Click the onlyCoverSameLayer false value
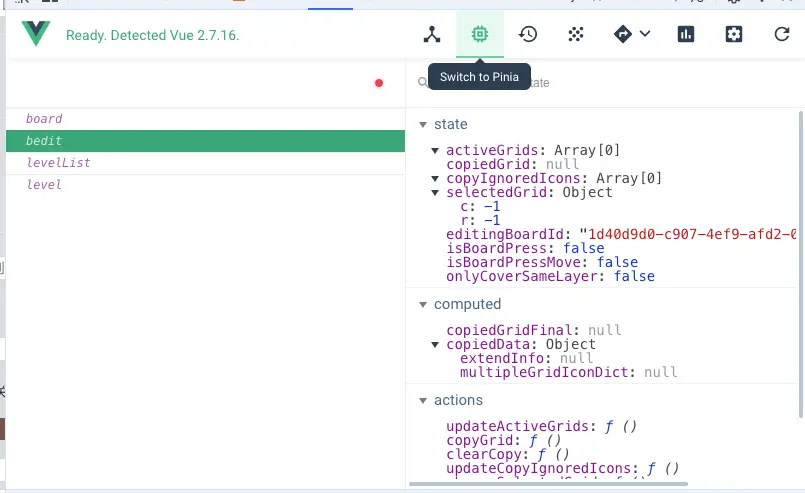Image resolution: width=805 pixels, height=493 pixels. [635, 276]
